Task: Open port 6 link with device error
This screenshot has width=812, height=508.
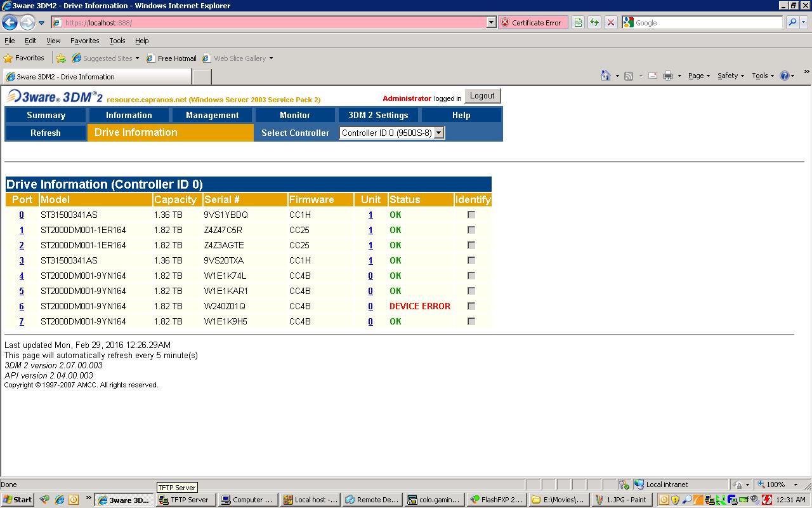Action: [22, 306]
